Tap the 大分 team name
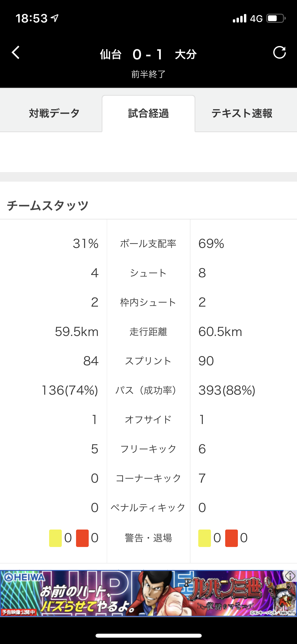The height and width of the screenshot is (644, 297). 186,55
